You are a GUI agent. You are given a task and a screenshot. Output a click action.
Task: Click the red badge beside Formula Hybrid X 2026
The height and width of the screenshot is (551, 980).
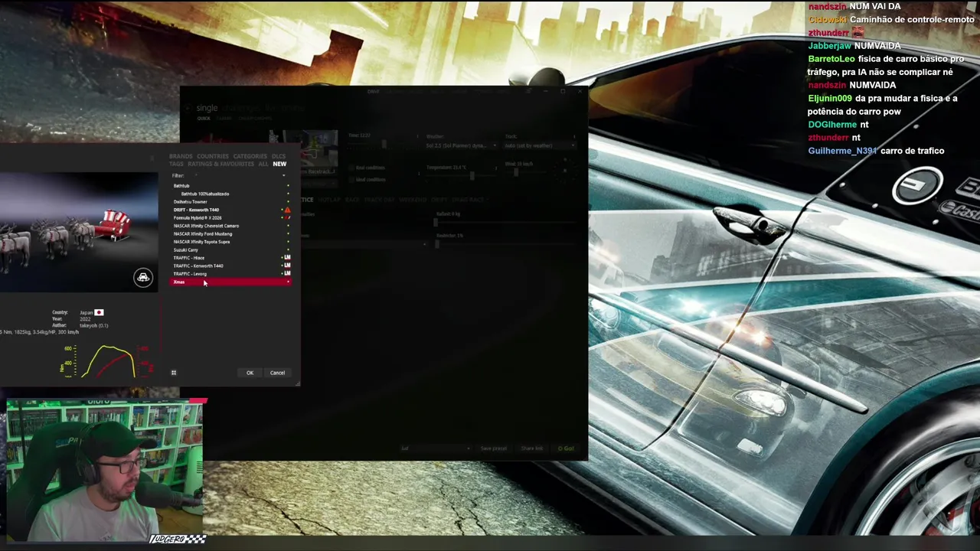(287, 217)
